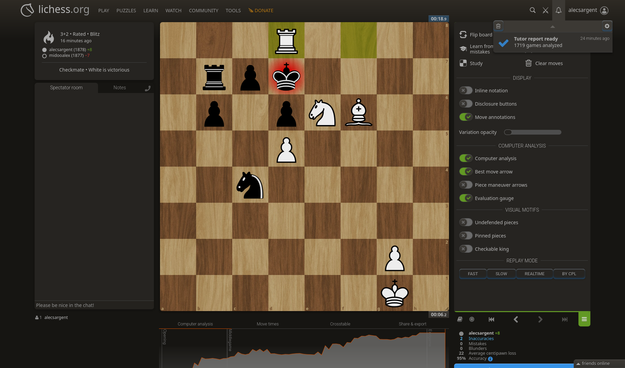
Task: Click the Accuracy info icon
Action: click(490, 359)
